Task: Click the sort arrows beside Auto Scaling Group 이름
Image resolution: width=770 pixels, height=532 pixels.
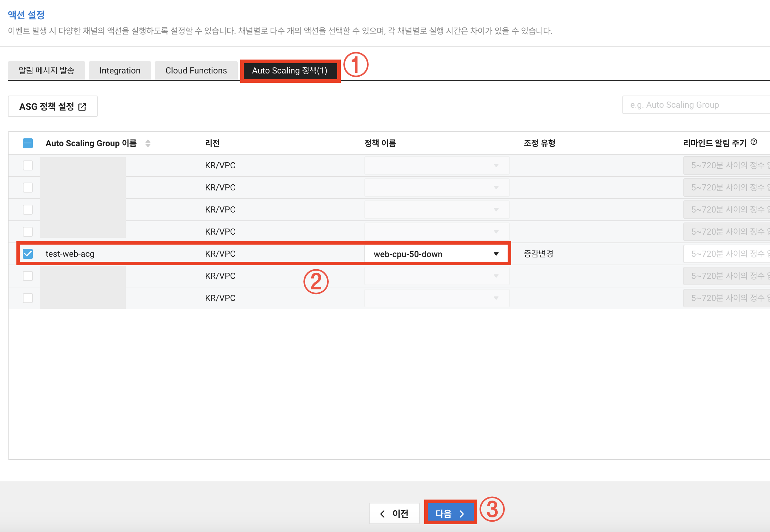Action: pyautogui.click(x=148, y=143)
